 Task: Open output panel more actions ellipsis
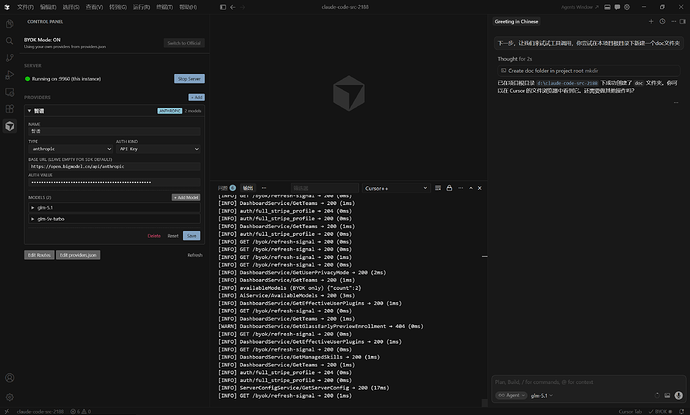coord(460,188)
